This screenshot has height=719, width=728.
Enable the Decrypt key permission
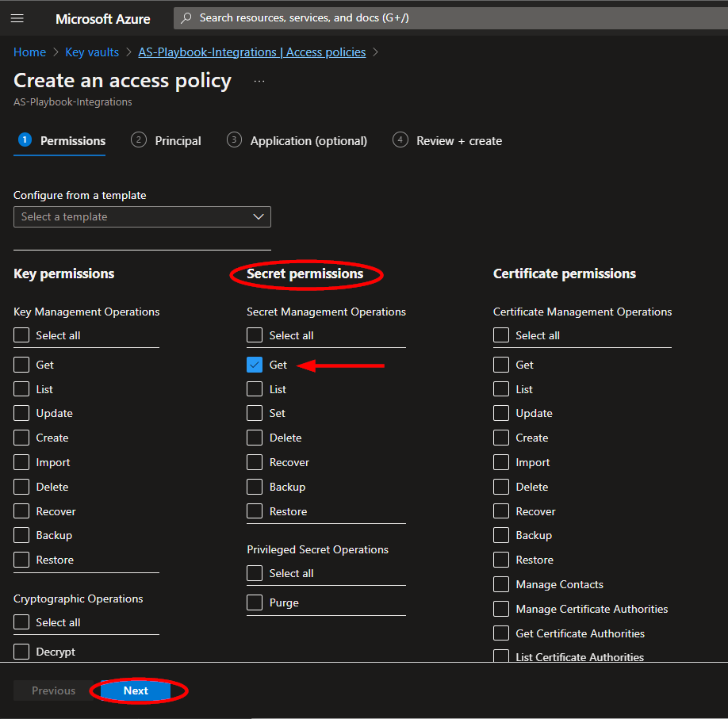pyautogui.click(x=21, y=652)
